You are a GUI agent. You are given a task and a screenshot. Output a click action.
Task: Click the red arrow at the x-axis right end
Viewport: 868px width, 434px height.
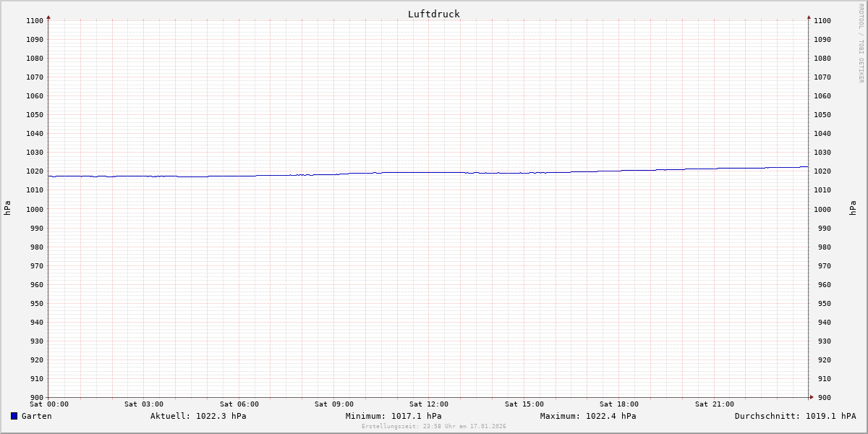(x=812, y=396)
